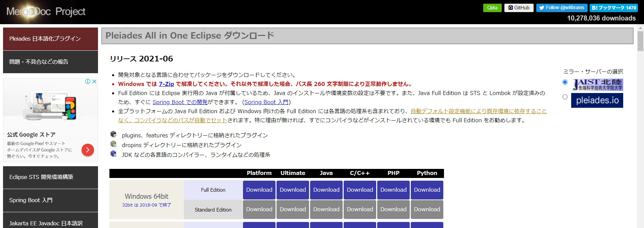Screen dimensions: 644x228
Task: Follow @willbrains on Twitter
Action: pos(562,8)
